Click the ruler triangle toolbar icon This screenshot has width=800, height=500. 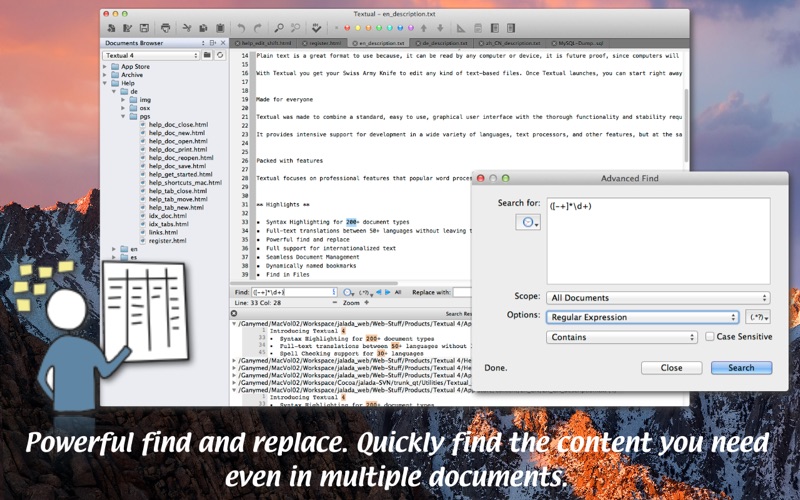point(461,28)
